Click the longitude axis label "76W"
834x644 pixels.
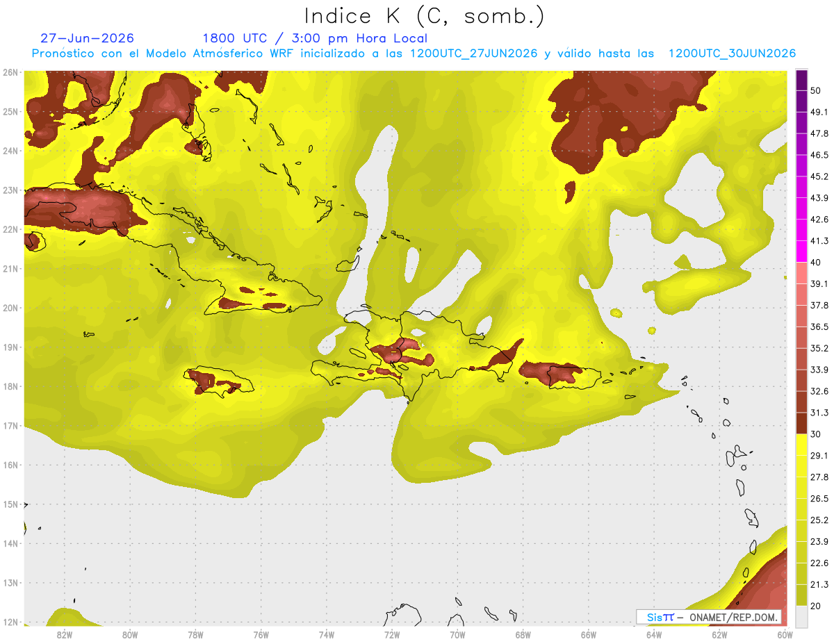pyautogui.click(x=261, y=635)
